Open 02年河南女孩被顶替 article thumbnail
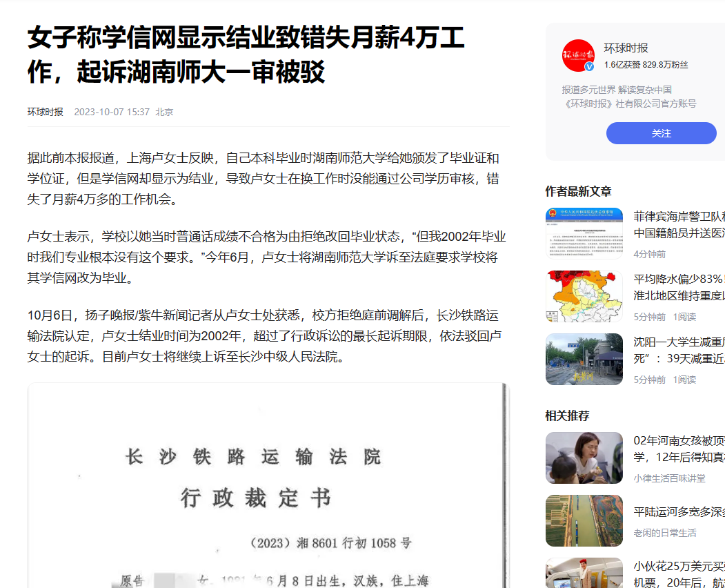 coord(584,458)
